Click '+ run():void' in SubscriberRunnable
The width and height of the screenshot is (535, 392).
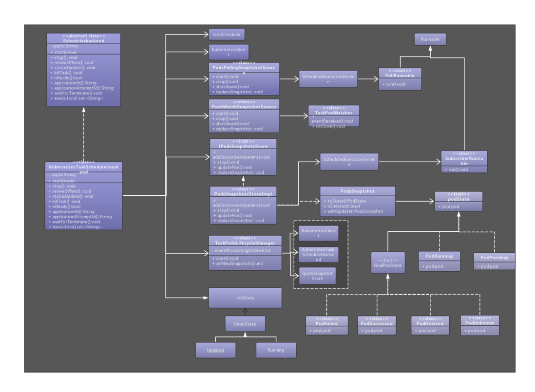point(456,169)
